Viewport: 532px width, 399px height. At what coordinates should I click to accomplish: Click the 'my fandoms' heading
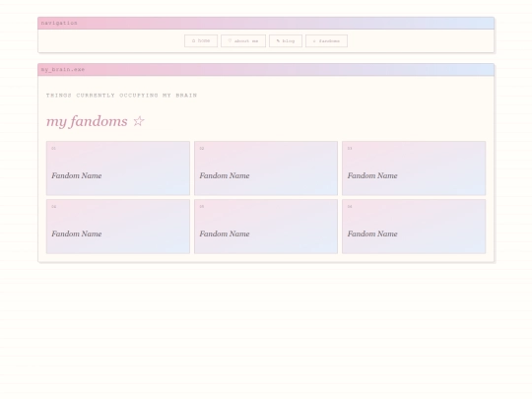pyautogui.click(x=96, y=121)
